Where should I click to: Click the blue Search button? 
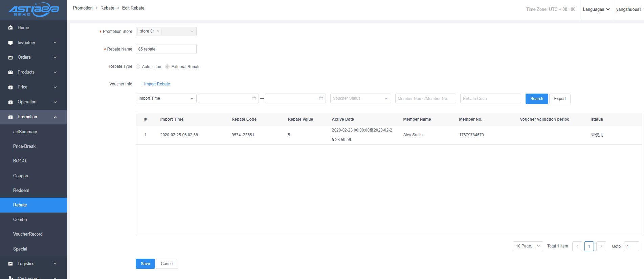[x=536, y=99]
